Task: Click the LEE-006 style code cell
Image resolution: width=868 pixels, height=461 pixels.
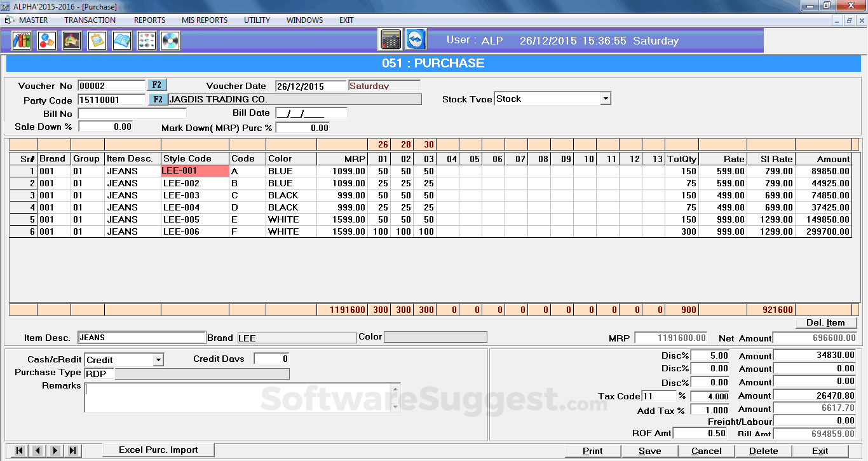Action: (x=195, y=231)
